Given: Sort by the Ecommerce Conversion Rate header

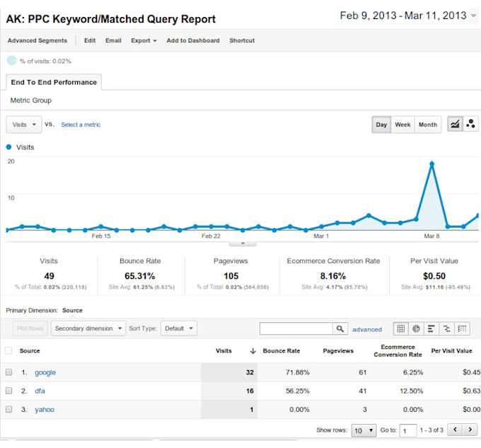Looking at the screenshot, I should click(398, 351).
